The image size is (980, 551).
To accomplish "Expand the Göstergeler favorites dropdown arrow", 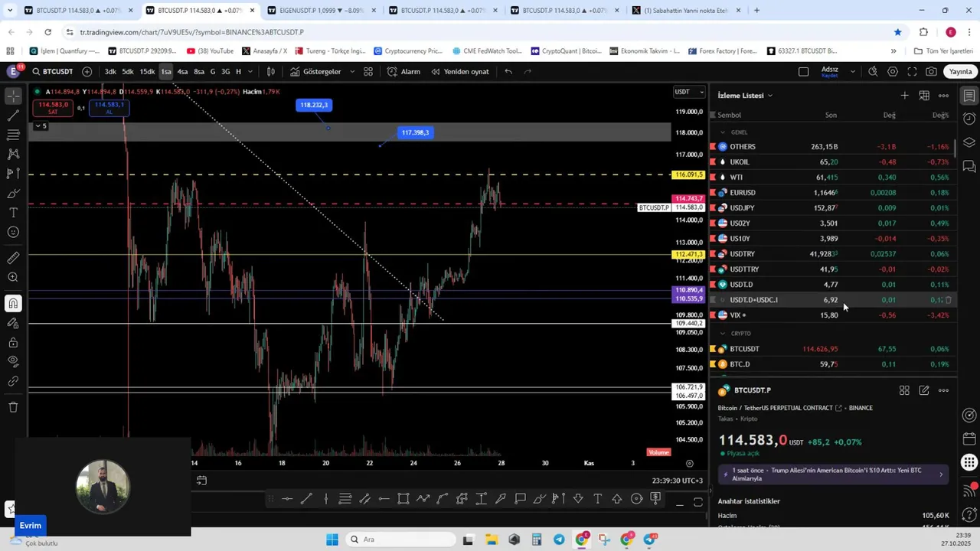I will click(352, 71).
